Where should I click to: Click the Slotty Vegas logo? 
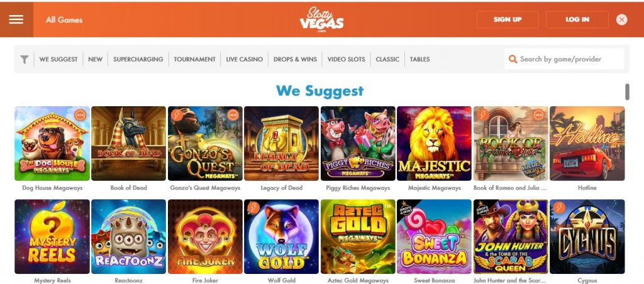pyautogui.click(x=321, y=19)
